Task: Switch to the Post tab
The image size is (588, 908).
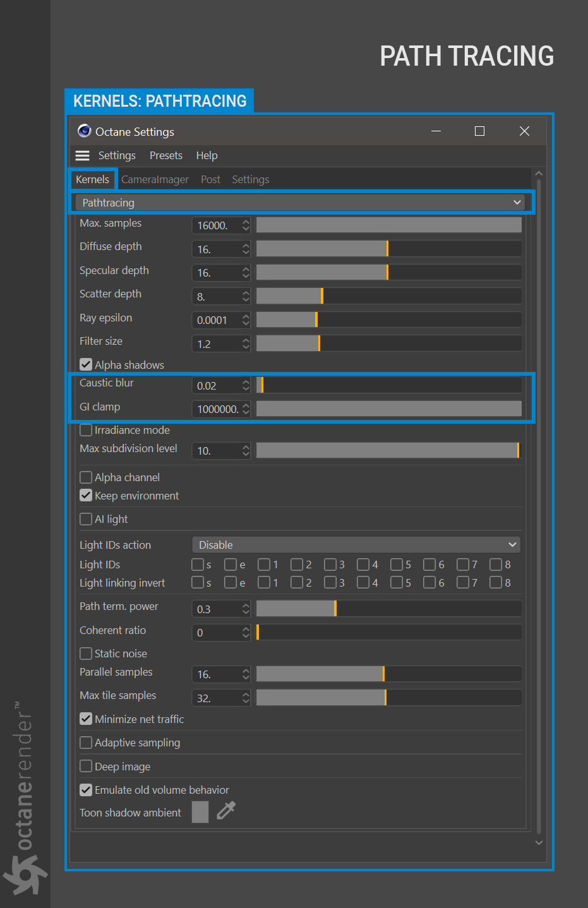Action: pyautogui.click(x=210, y=179)
